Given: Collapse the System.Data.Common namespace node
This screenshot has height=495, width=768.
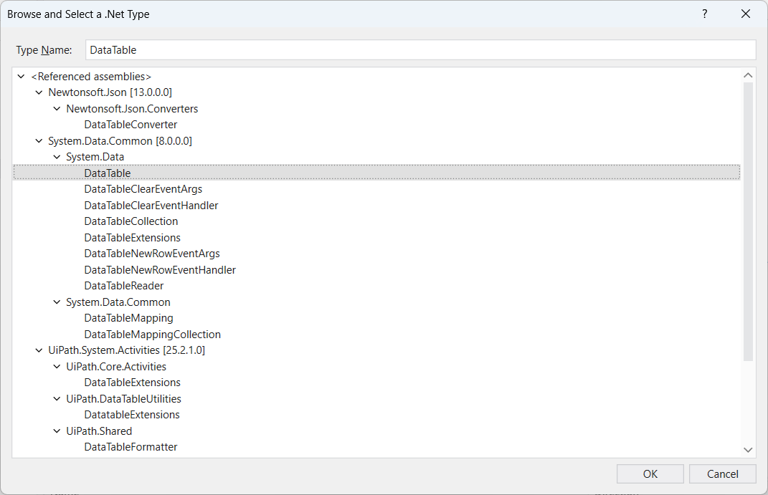Looking at the screenshot, I should tap(57, 302).
